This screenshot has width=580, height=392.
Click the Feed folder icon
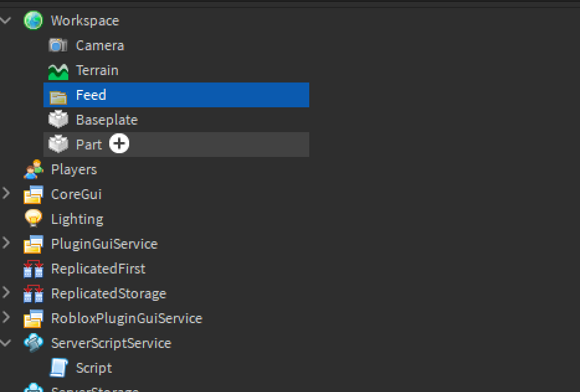(58, 96)
